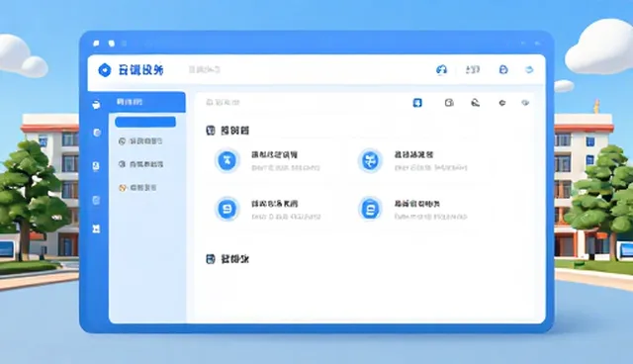Click the hexagon app logo in the header
Viewport: 633px width, 364px height.
[105, 70]
